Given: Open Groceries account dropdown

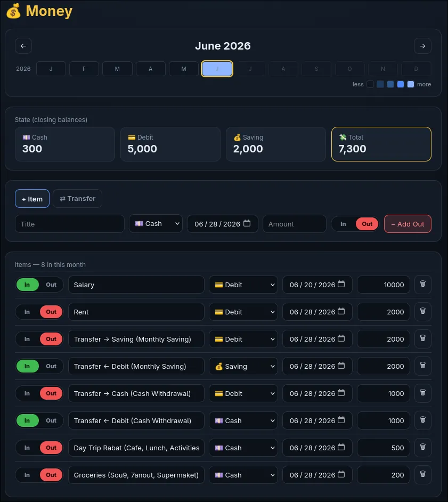Looking at the screenshot, I should point(243,475).
